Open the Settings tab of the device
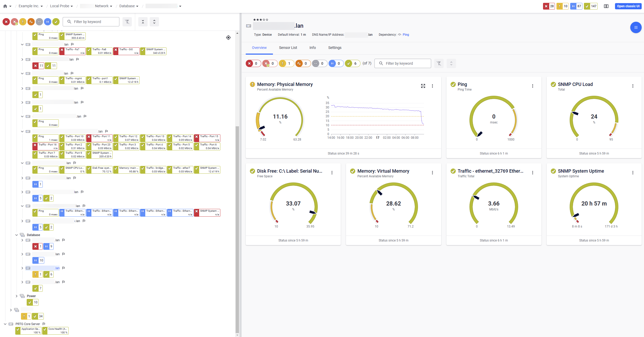644x337 pixels. [335, 48]
